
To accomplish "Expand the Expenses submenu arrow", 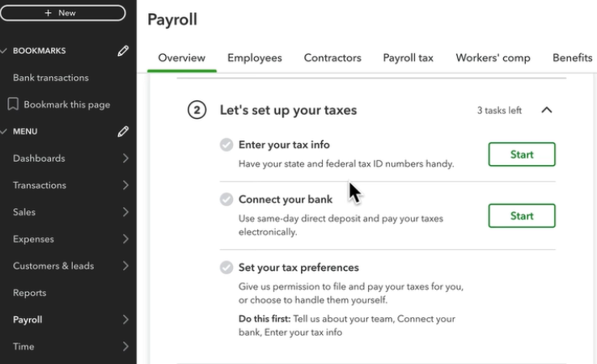I will tap(125, 239).
